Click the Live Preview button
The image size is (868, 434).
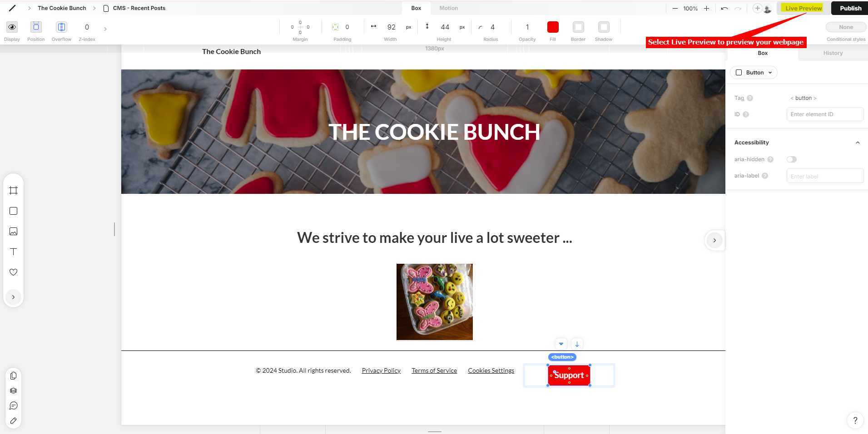click(804, 8)
